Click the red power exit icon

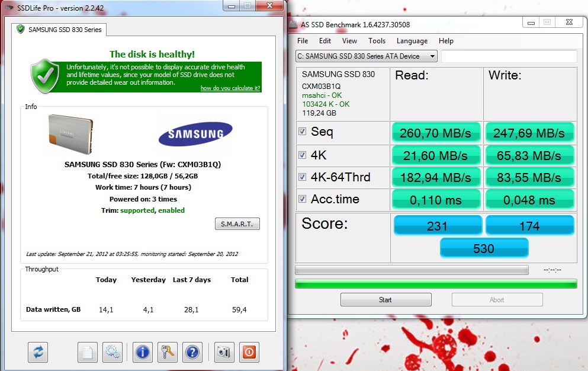[x=249, y=352]
